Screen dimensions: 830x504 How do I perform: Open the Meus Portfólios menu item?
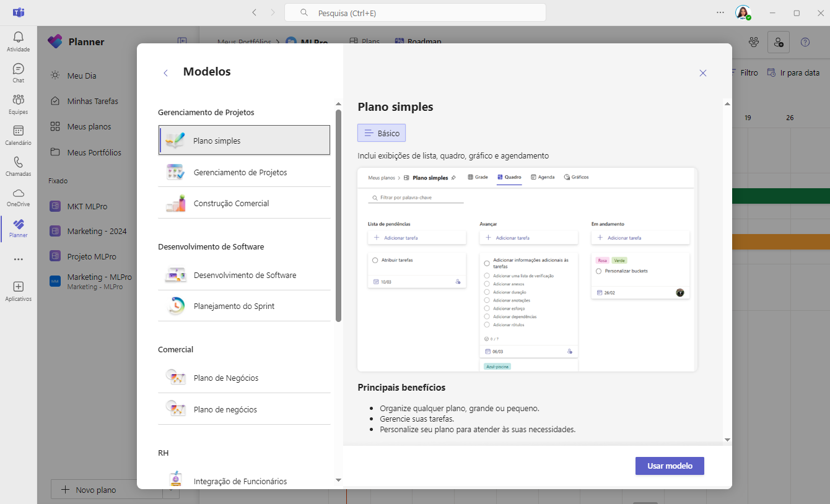coord(94,152)
